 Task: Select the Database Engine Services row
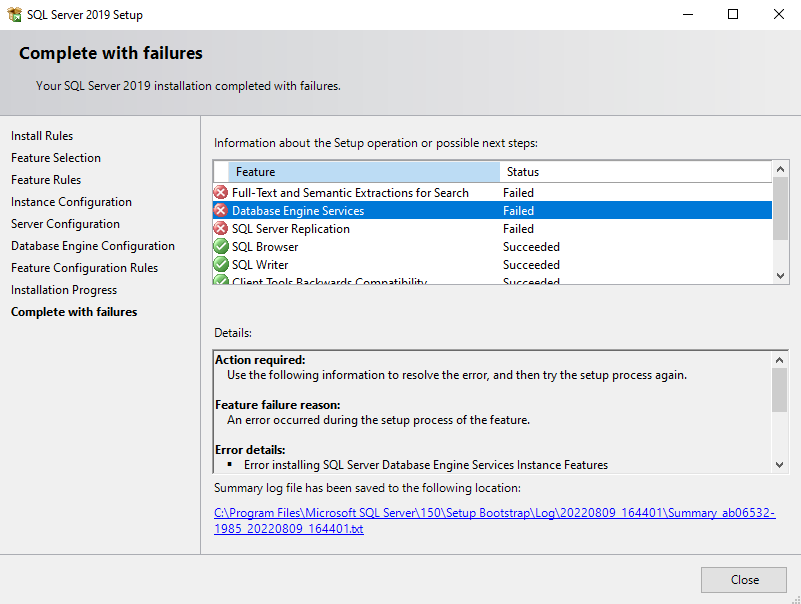(x=492, y=211)
